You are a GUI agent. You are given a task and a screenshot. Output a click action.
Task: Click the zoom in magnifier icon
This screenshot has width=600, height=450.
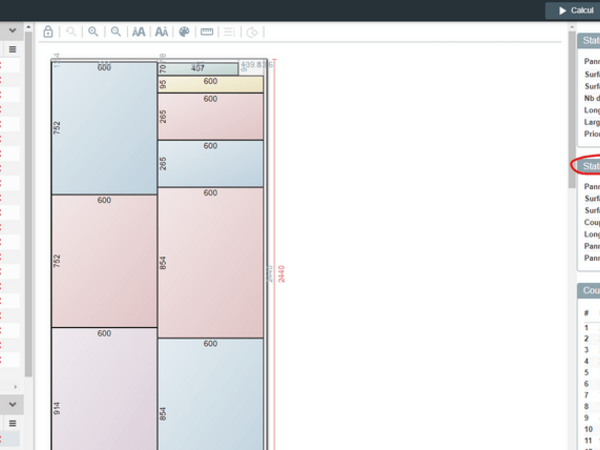point(93,32)
